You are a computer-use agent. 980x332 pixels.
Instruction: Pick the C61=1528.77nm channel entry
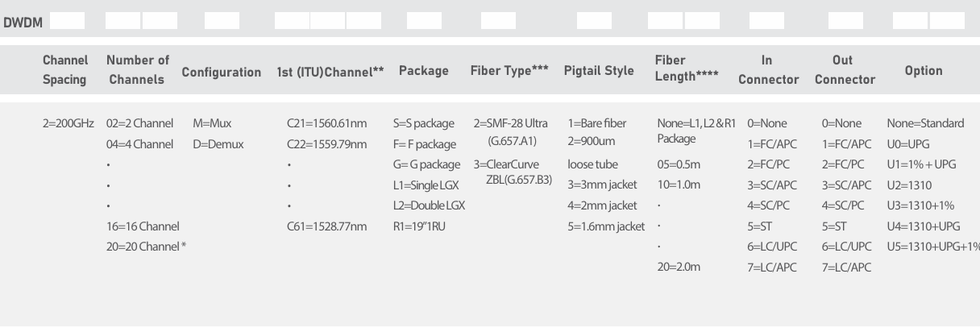pyautogui.click(x=326, y=226)
